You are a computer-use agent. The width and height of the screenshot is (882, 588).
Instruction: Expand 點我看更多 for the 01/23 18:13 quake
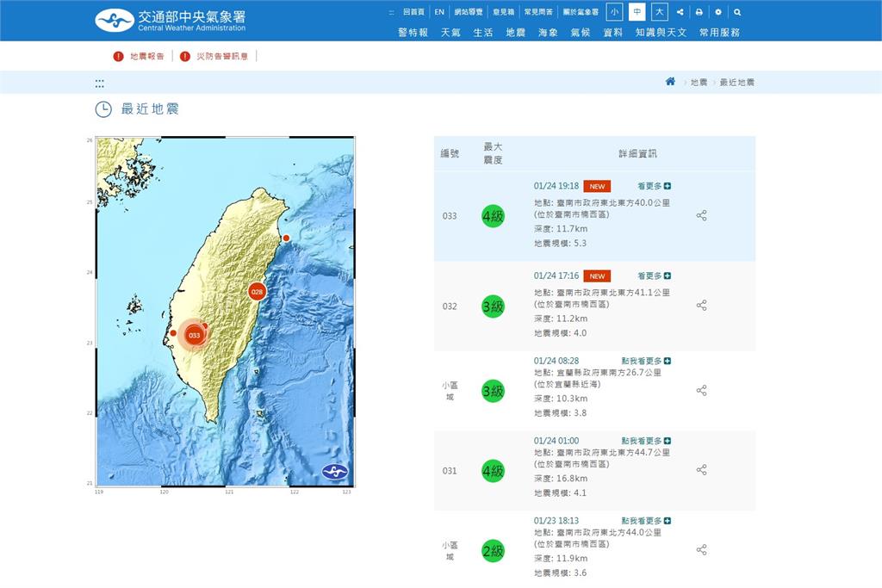pos(646,521)
